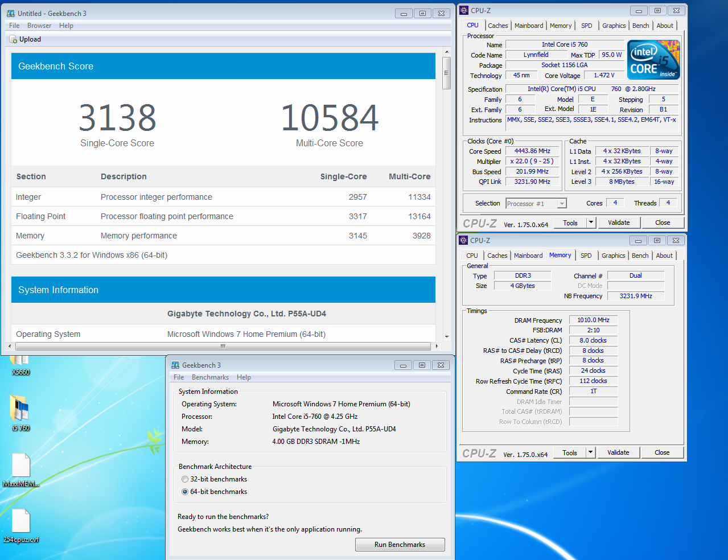
Task: Open the X5660 desktop folder icon
Action: 21,364
